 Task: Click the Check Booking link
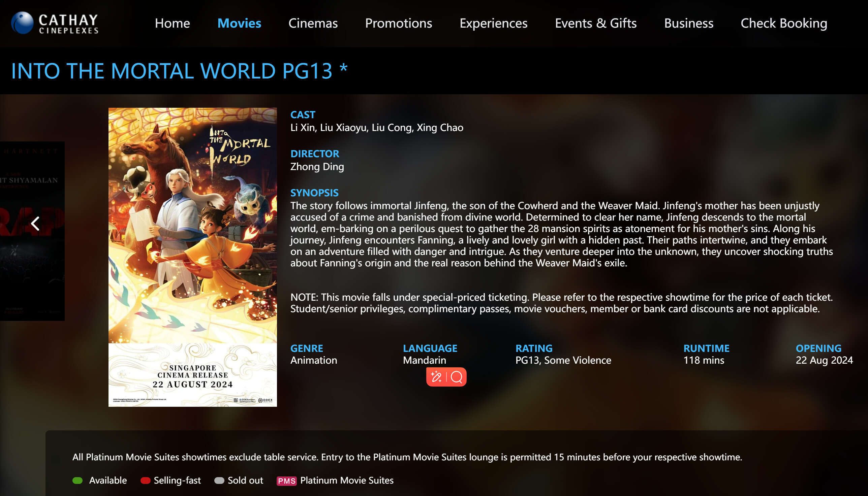pyautogui.click(x=783, y=23)
